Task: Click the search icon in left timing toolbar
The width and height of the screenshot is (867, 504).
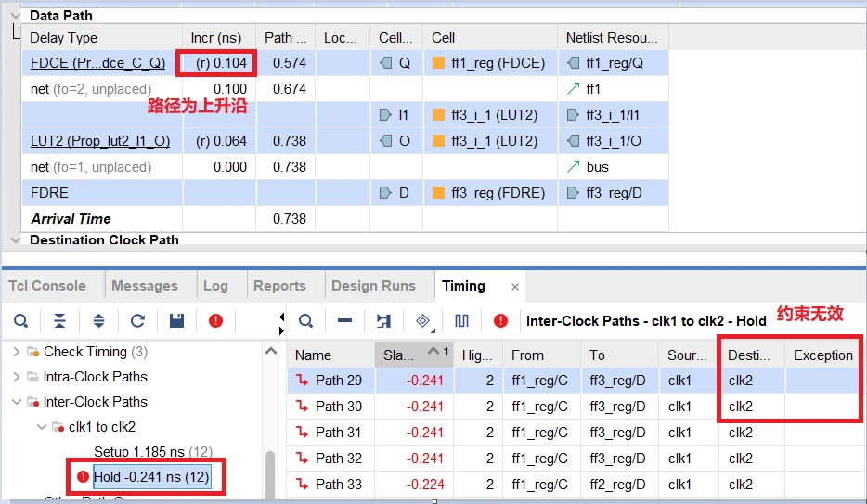Action: (x=21, y=320)
